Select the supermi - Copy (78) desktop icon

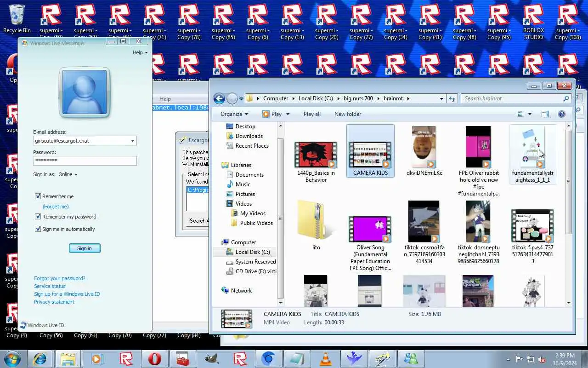[189, 22]
